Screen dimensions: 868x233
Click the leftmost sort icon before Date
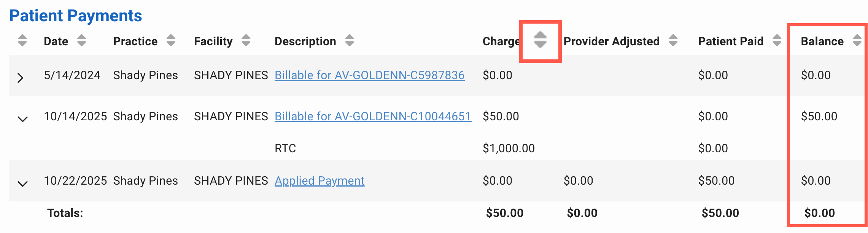click(22, 40)
